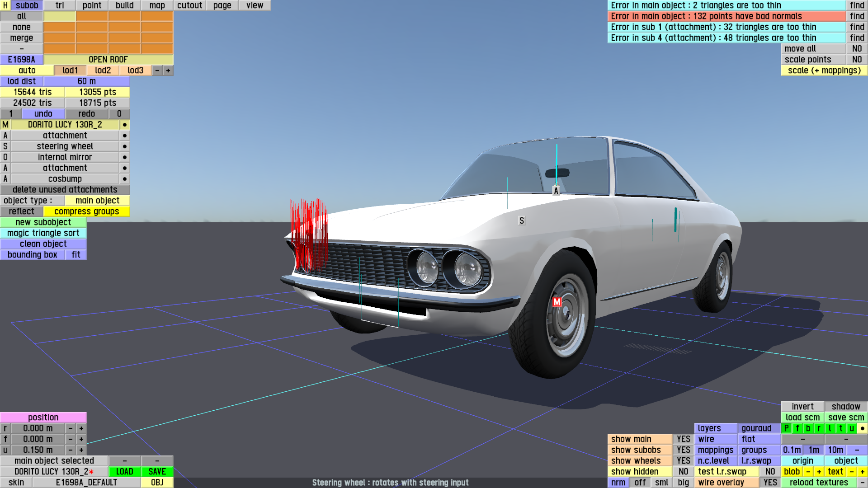
Task: Click the dot next to steering wheel subobject
Action: [x=125, y=146]
